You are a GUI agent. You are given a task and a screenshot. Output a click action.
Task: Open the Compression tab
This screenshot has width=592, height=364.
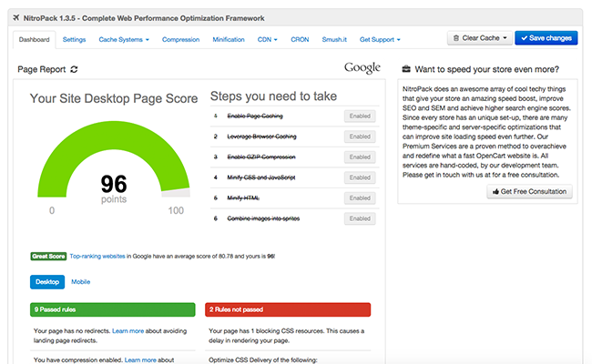181,40
